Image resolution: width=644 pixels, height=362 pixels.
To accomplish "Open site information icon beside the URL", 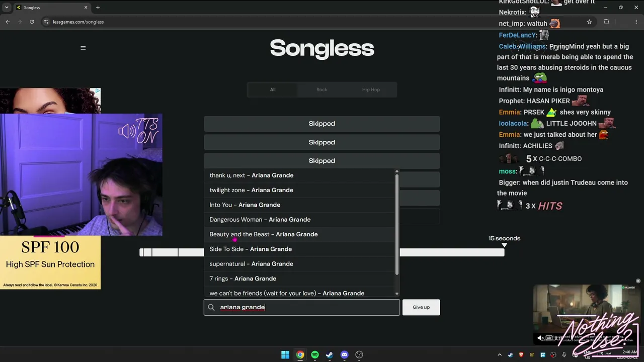I will coord(46,22).
